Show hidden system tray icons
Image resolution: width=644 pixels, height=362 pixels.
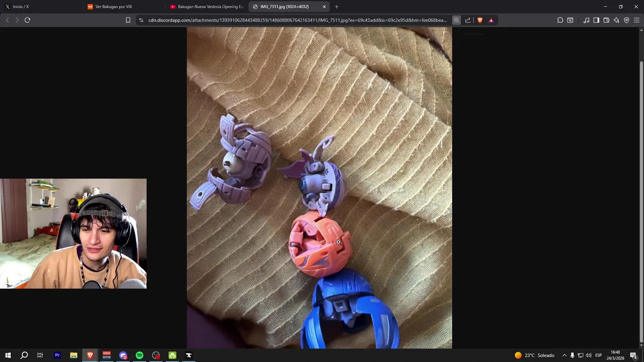(x=564, y=355)
